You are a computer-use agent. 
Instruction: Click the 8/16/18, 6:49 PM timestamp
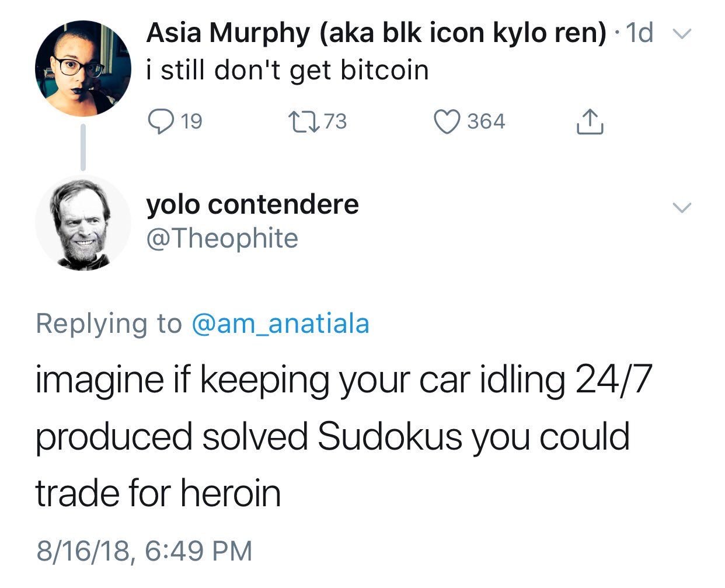(144, 551)
